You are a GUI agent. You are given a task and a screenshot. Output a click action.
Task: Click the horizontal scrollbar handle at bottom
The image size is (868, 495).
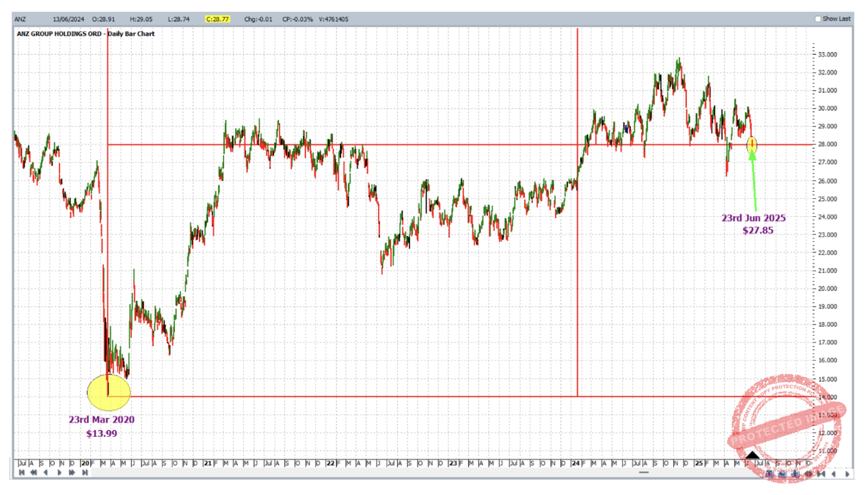(x=643, y=472)
